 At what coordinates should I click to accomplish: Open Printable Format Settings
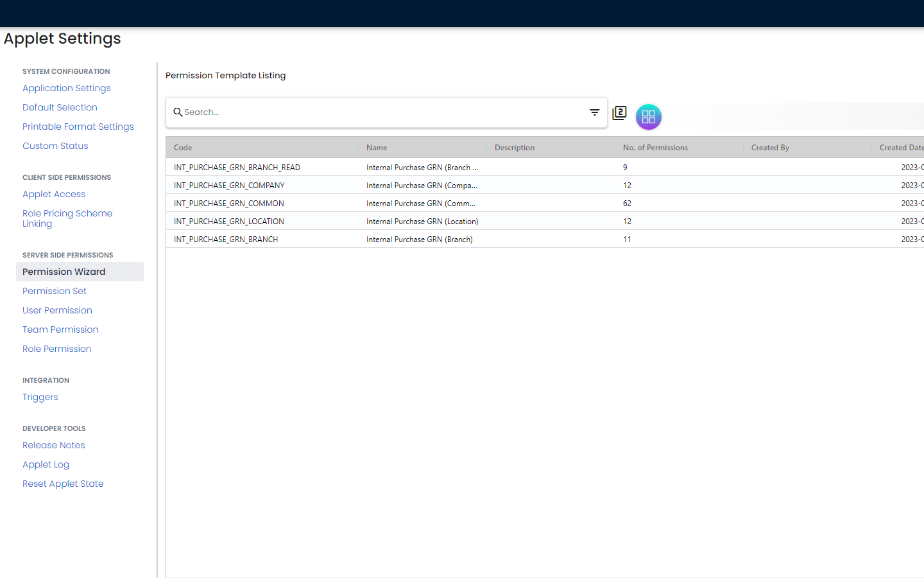coord(78,127)
